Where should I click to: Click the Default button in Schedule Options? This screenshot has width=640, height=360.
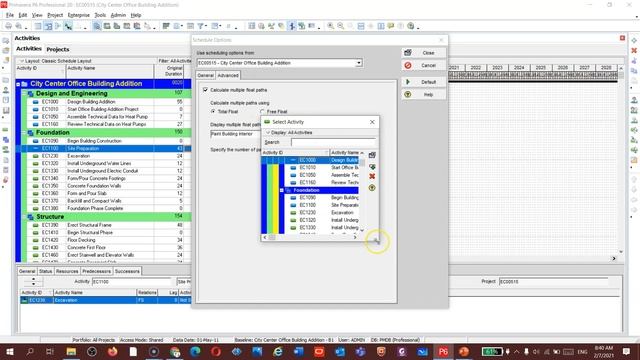coord(424,82)
